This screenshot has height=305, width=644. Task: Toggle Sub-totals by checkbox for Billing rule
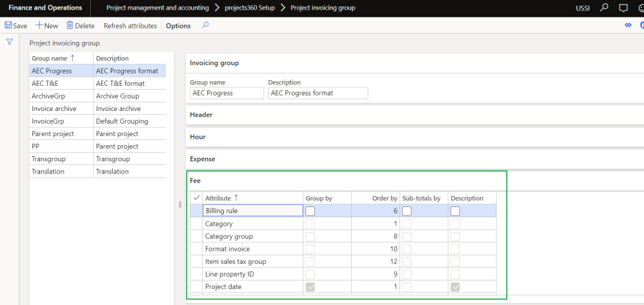407,211
